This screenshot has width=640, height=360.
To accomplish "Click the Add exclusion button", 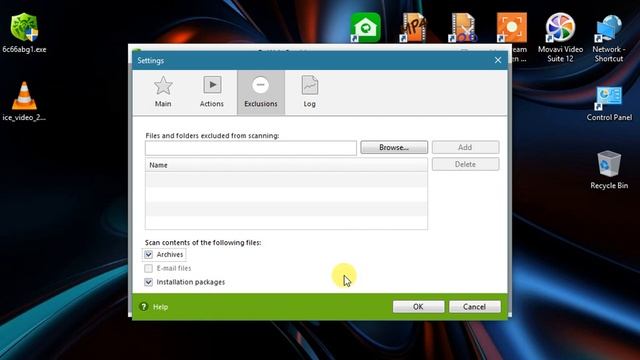I will coord(465,147).
